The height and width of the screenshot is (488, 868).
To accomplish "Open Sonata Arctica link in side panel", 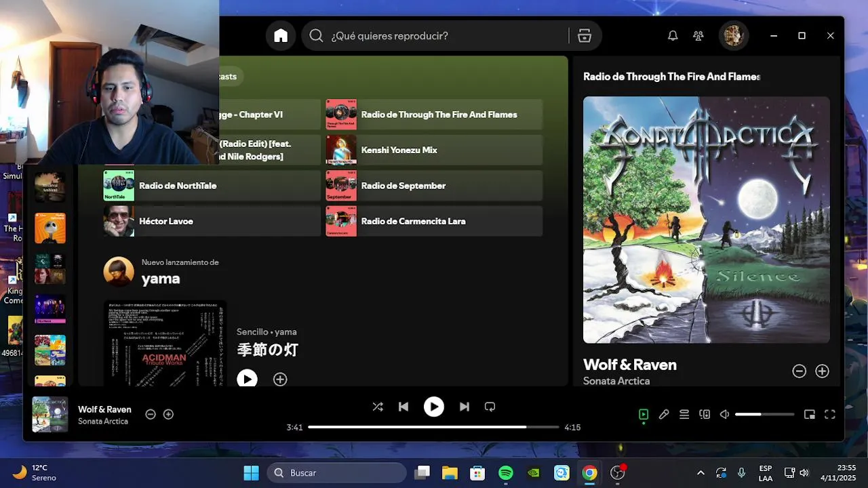I will click(616, 381).
